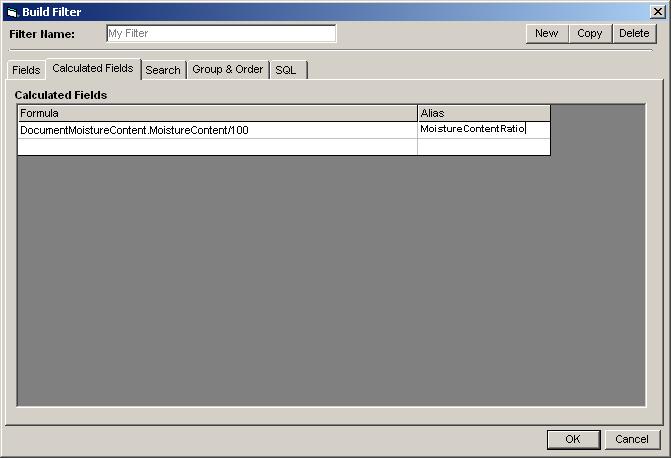Click the empty Alias cell in second row
This screenshot has height=458, width=671.
tap(483, 147)
